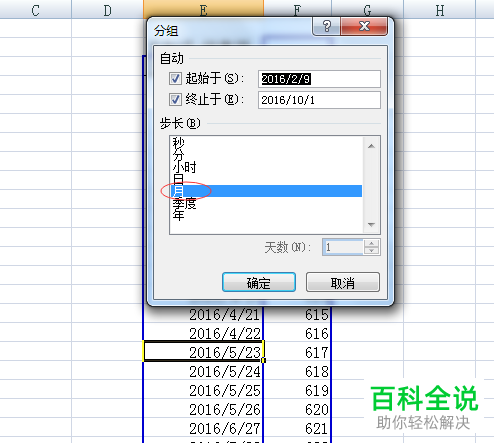Viewport: 494px width, 443px height.
Task: Increase 天数 with the up spinner
Action: 371,243
